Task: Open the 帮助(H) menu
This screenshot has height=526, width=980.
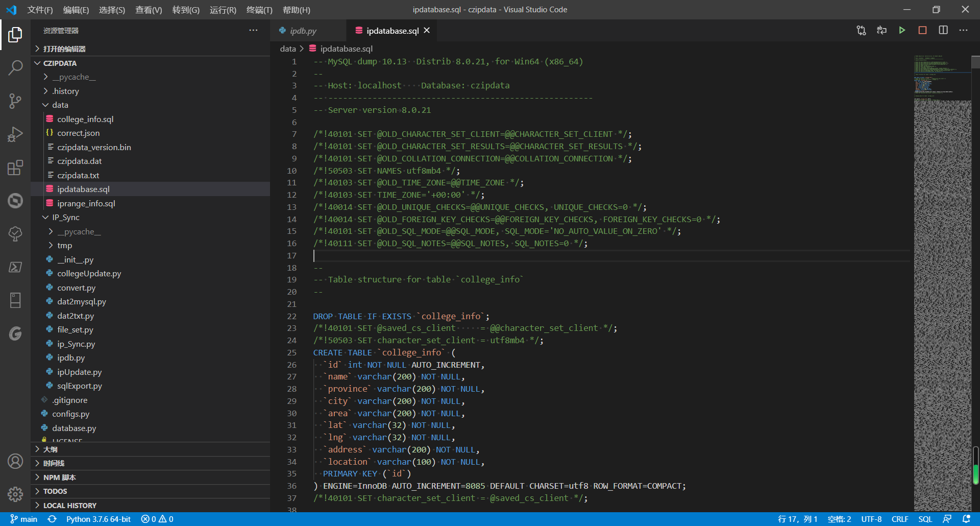Action: tap(296, 10)
